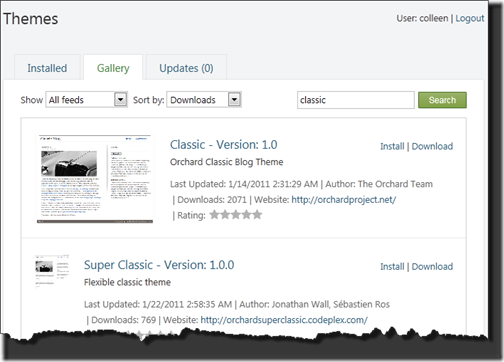The height and width of the screenshot is (362, 504).
Task: Click the User: colleen text
Action: tap(422, 18)
